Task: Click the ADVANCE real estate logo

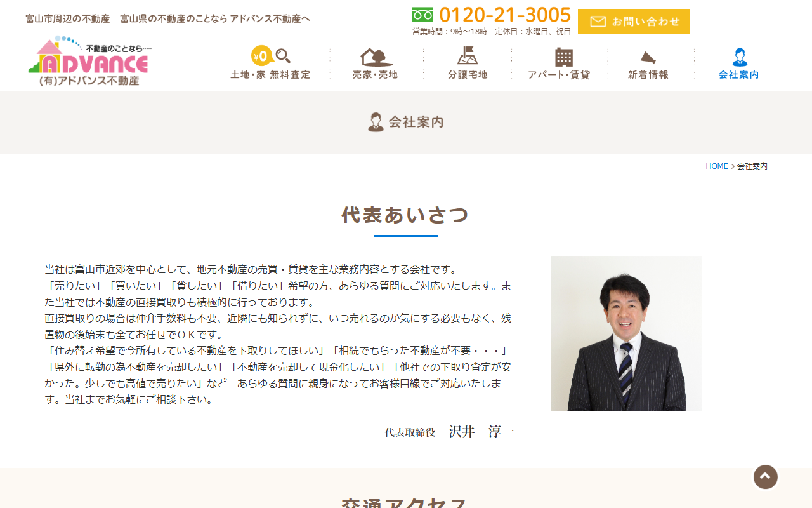Action: (x=89, y=62)
